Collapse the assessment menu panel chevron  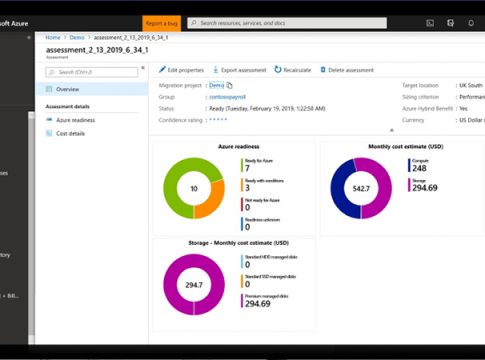[x=143, y=68]
